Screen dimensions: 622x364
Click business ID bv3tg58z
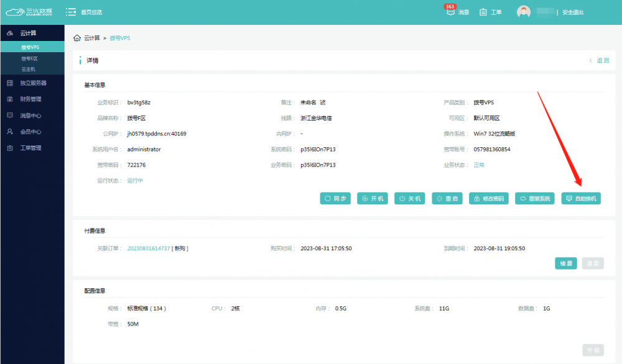pyautogui.click(x=139, y=102)
